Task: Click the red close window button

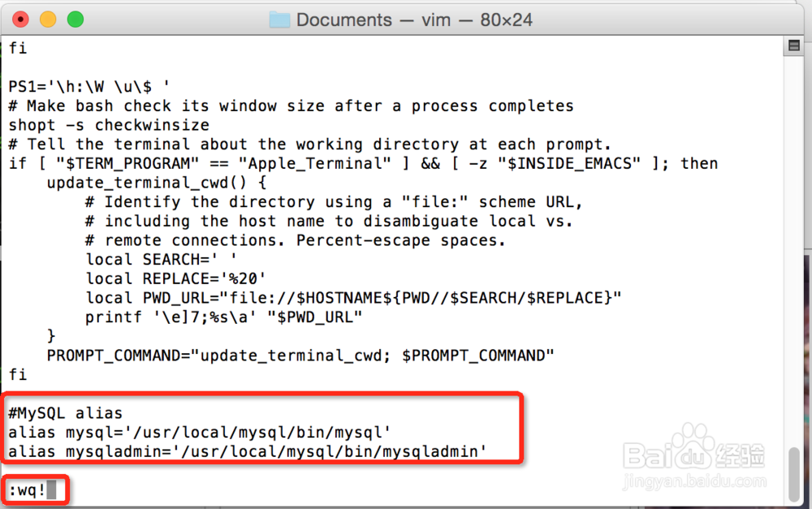Action: [21, 19]
